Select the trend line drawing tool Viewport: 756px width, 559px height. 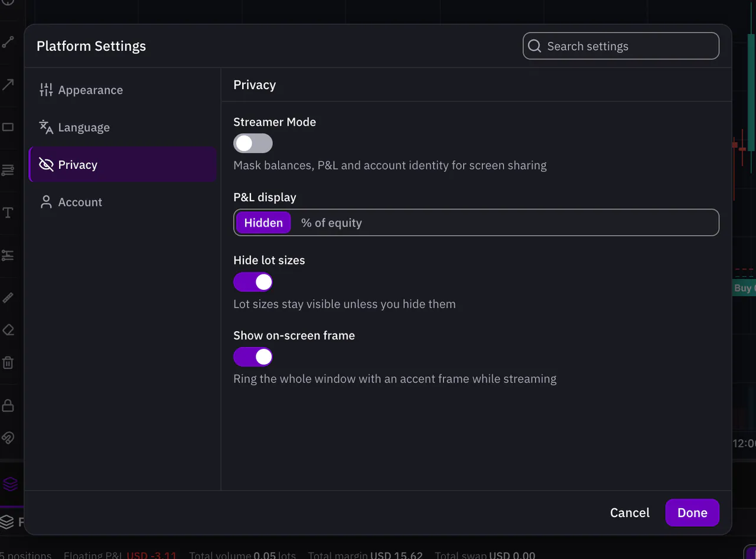click(8, 43)
